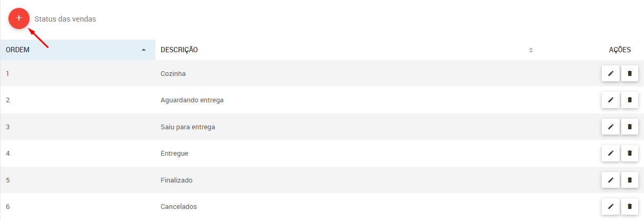
Task: Delete the Cozinha status row
Action: [630, 73]
